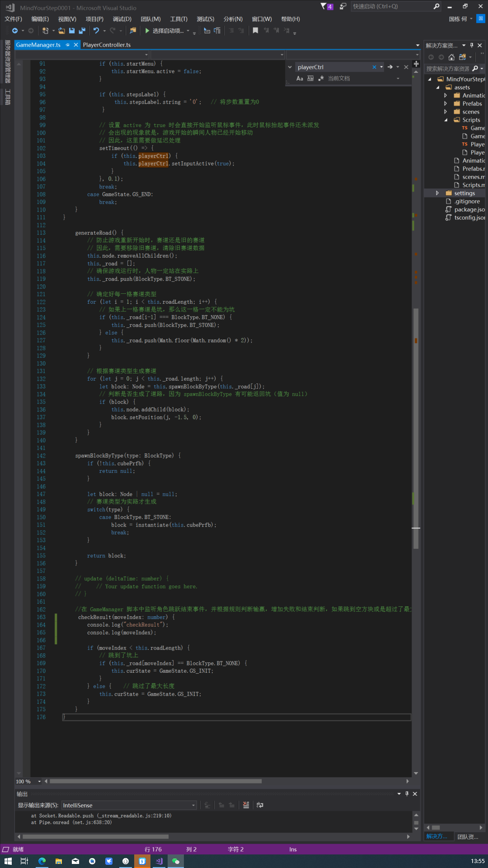This screenshot has width=488, height=868.
Task: Open WeChat from the taskbar
Action: tap(176, 861)
